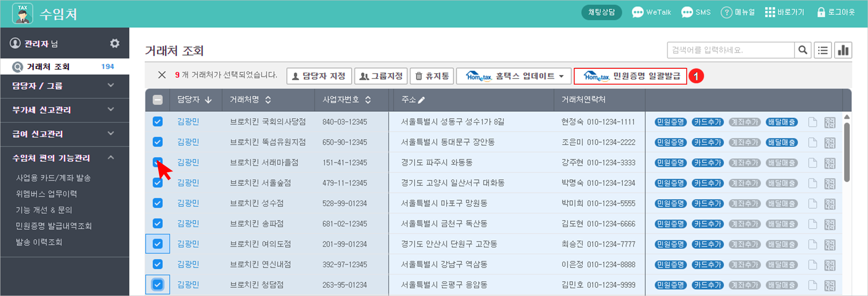The width and height of the screenshot is (868, 296).
Task: Click 민원증명 badge for 브로치킨 국회의사당점
Action: (x=671, y=122)
